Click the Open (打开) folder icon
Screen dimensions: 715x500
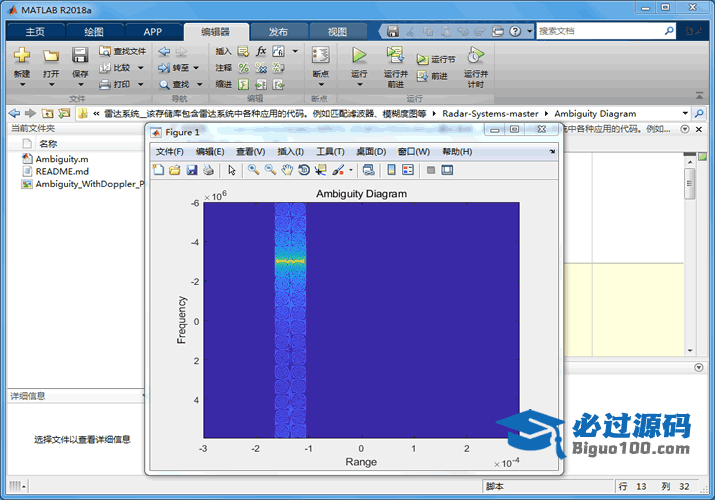point(51,56)
